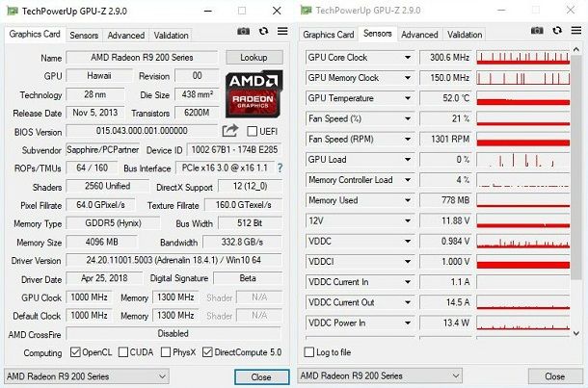The image size is (588, 388).
Task: Click the AMD Radeon Graphics logo
Action: 254,94
